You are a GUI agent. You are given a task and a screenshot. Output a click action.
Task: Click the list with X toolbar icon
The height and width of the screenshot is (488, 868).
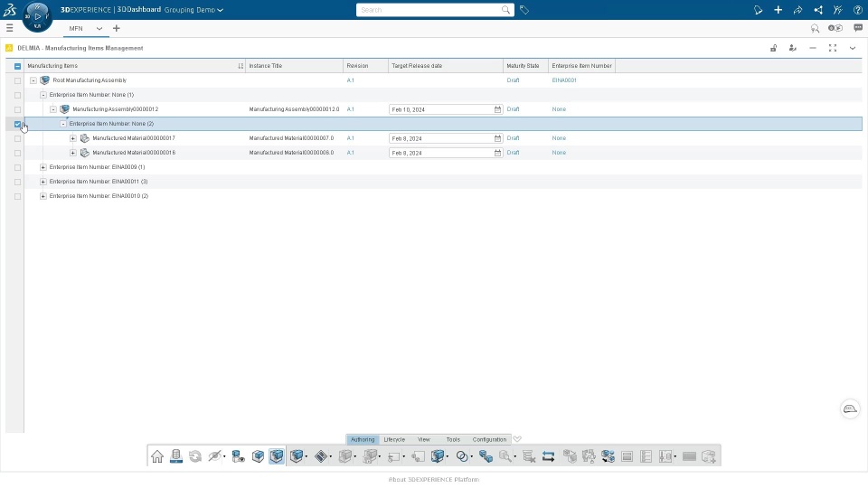(x=529, y=456)
